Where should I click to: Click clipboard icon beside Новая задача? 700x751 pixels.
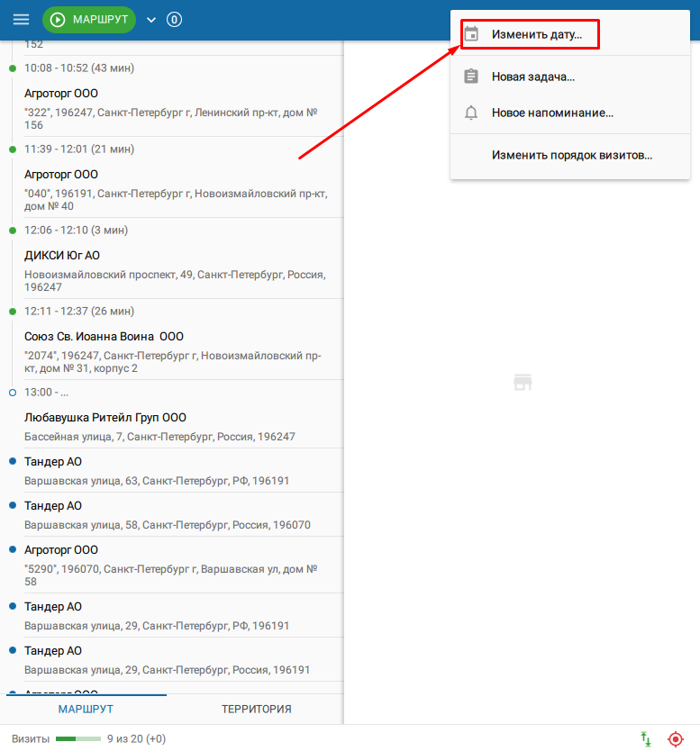tap(471, 77)
